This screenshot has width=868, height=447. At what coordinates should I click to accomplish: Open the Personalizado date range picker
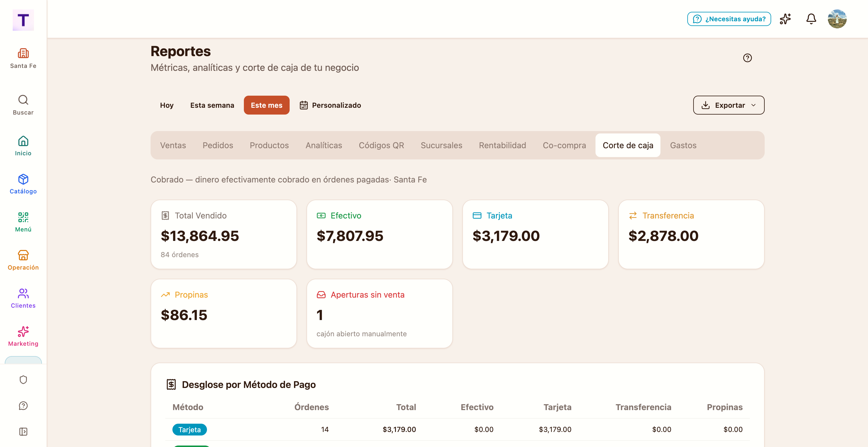[x=330, y=105]
